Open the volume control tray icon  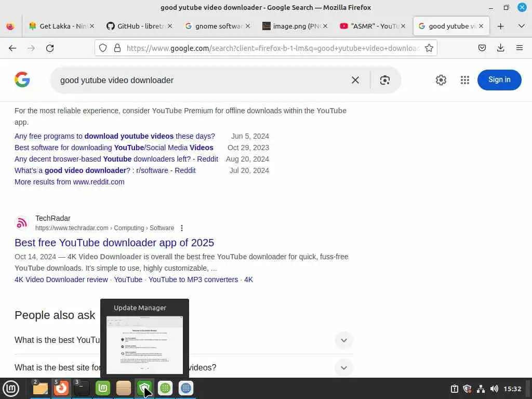point(494,389)
